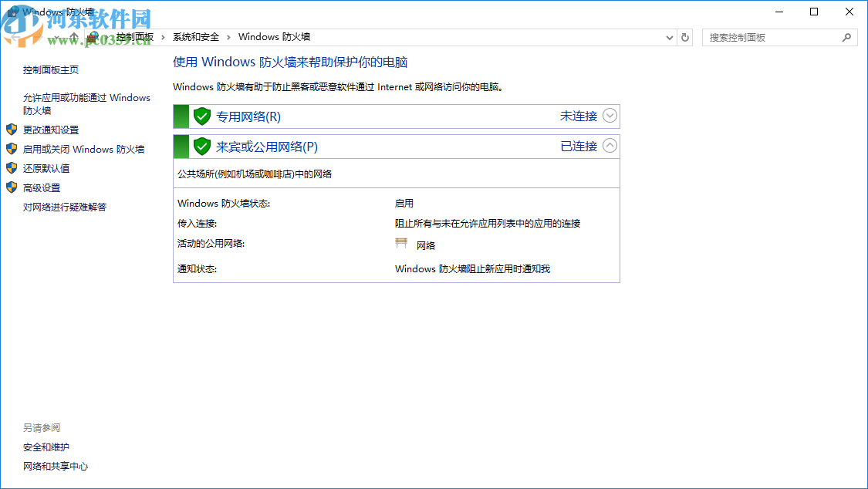This screenshot has width=868, height=489.
Task: Refresh the current page with the refresh icon
Action: point(684,37)
